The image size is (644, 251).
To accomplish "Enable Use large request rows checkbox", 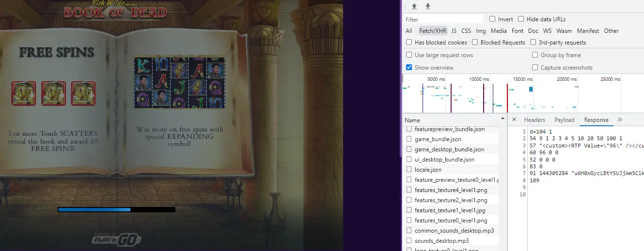I will tap(409, 55).
